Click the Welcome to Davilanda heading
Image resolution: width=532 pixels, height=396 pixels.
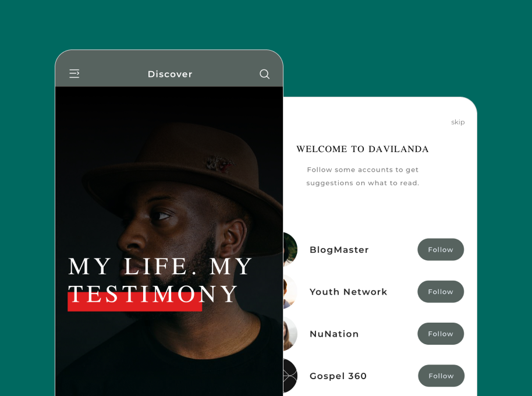[x=363, y=149]
